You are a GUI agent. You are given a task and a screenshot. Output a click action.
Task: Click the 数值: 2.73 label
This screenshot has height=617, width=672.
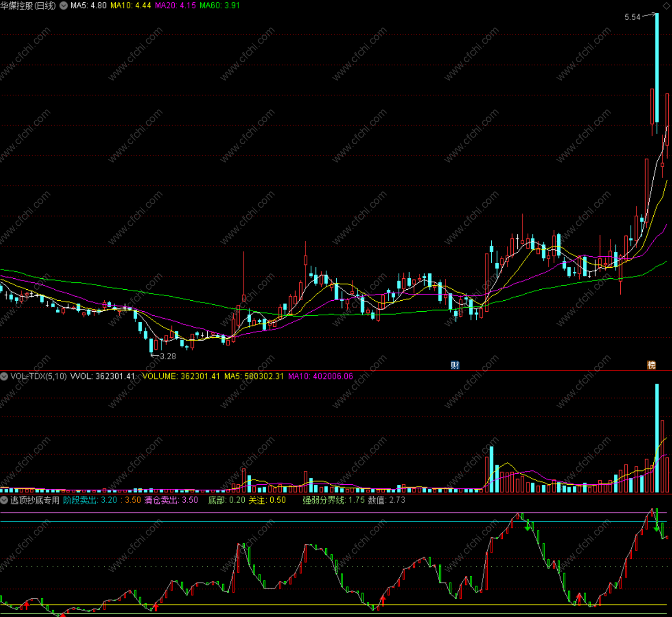click(x=387, y=500)
